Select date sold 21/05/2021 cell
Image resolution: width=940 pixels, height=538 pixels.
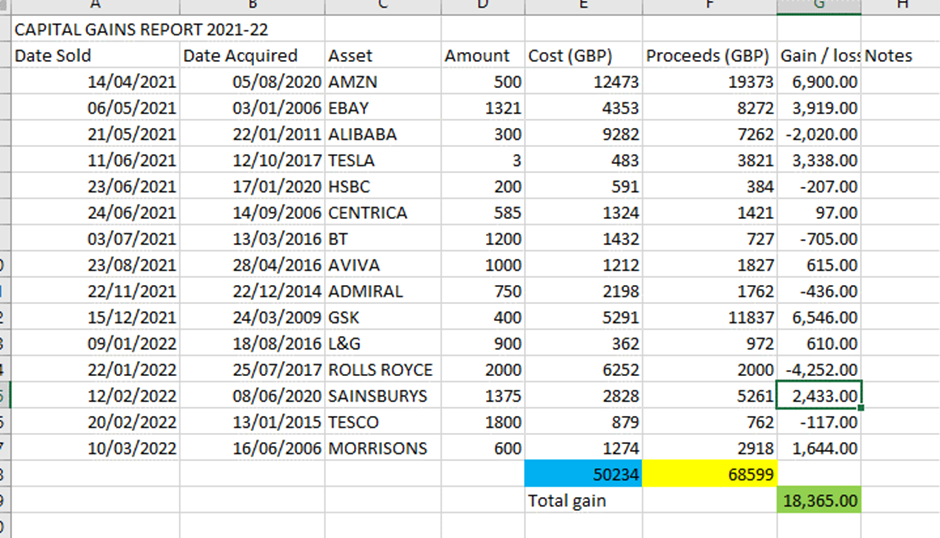point(95,134)
